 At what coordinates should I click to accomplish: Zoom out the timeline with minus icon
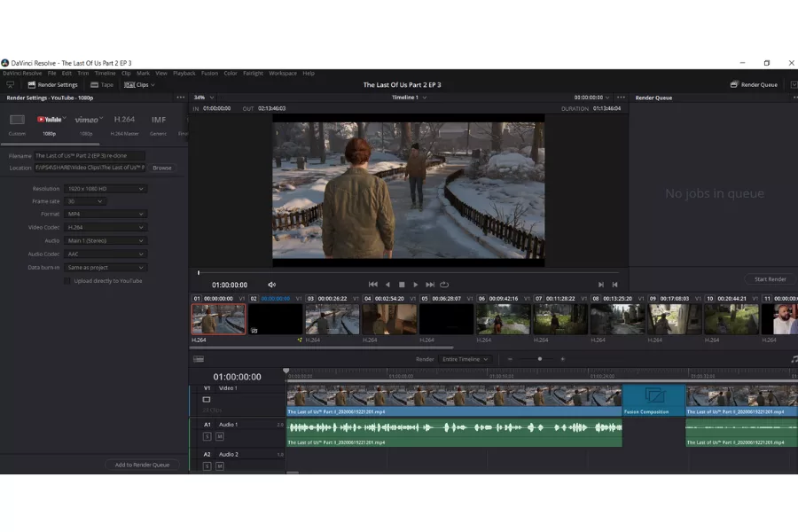click(510, 359)
